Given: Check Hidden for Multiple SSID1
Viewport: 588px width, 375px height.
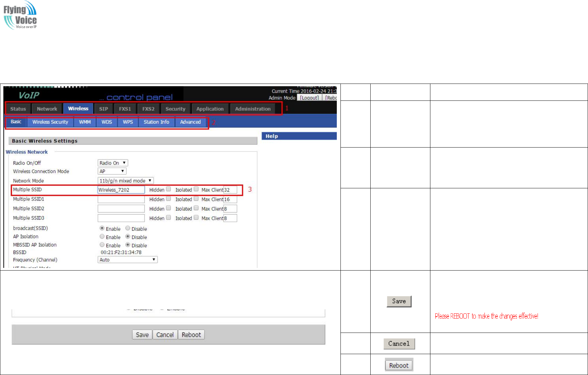Looking at the screenshot, I should pos(169,199).
